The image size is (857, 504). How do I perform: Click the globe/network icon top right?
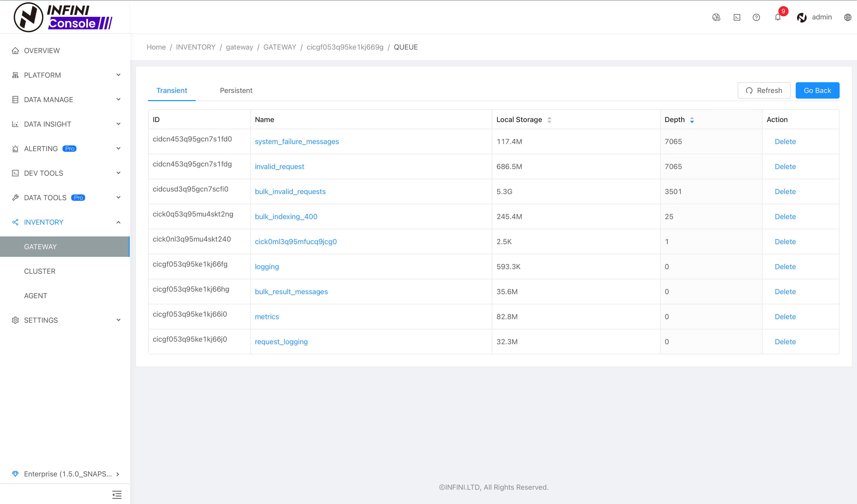848,17
